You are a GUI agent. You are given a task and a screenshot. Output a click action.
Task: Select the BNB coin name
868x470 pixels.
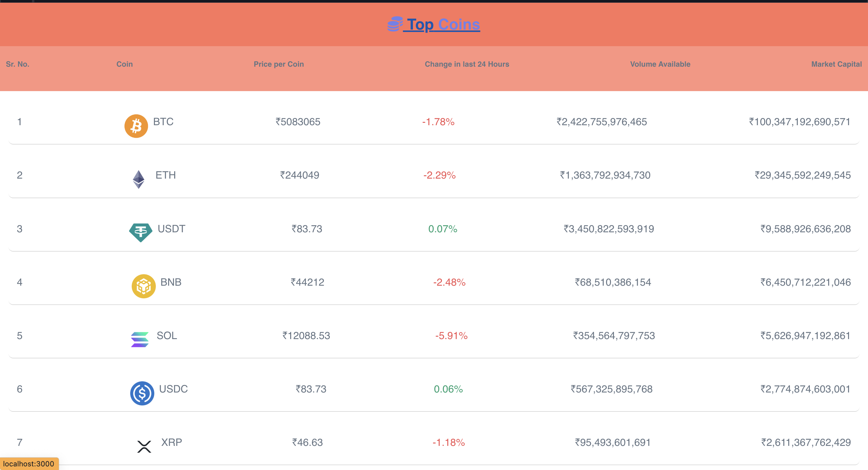pyautogui.click(x=171, y=282)
